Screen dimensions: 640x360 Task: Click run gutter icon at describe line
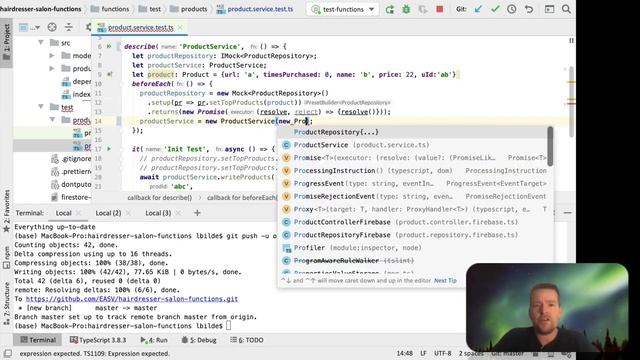[x=109, y=47]
